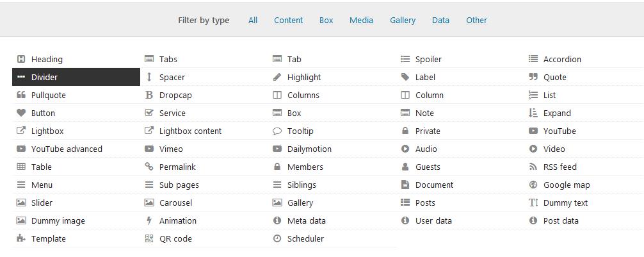The height and width of the screenshot is (257, 644).
Task: Click the Private padlock icon
Action: tap(405, 131)
